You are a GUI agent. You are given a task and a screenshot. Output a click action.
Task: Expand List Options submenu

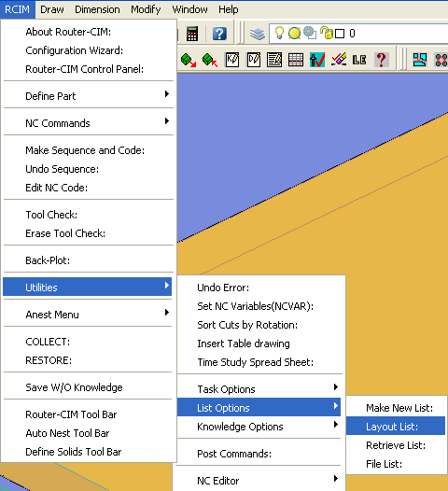(x=259, y=407)
